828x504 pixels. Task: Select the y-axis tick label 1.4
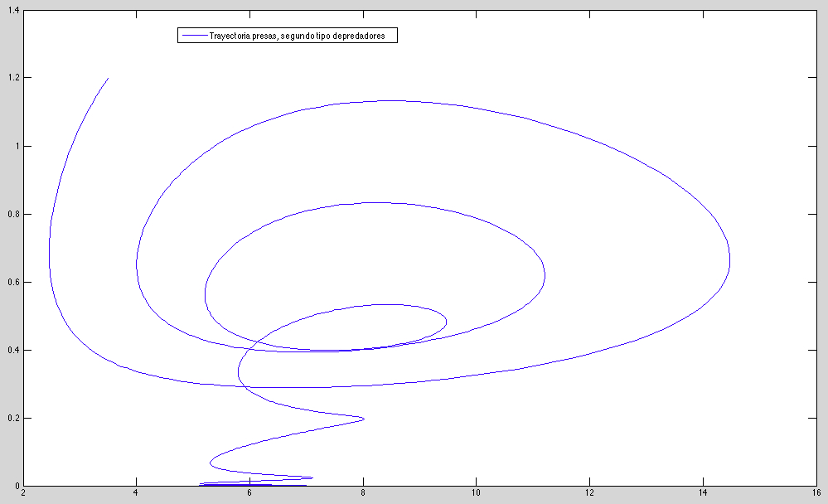pyautogui.click(x=12, y=11)
